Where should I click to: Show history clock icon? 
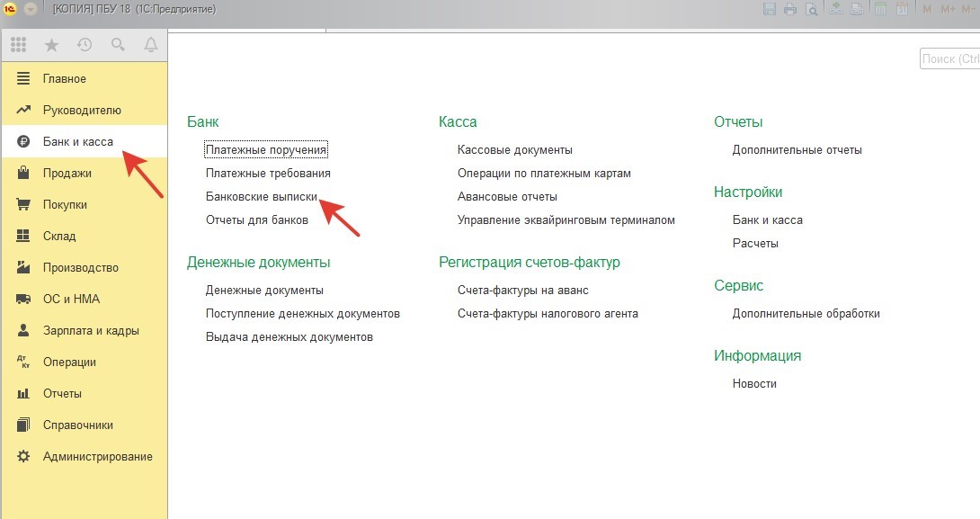(x=85, y=44)
